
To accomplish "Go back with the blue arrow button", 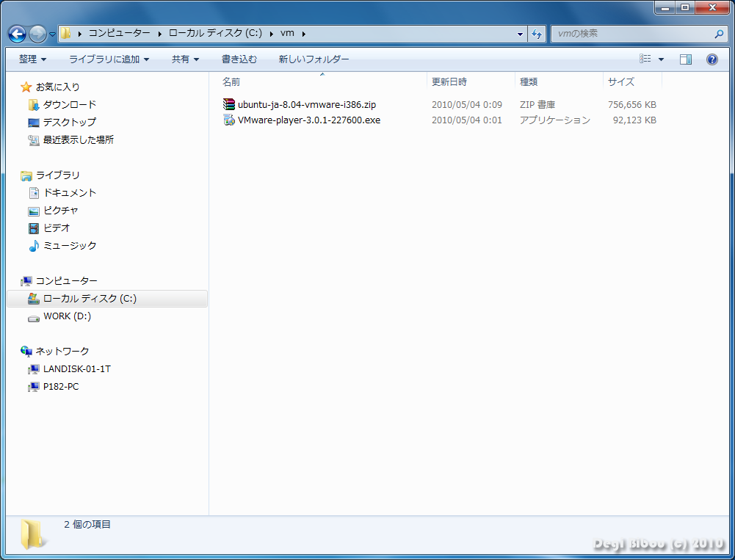I will [x=18, y=34].
